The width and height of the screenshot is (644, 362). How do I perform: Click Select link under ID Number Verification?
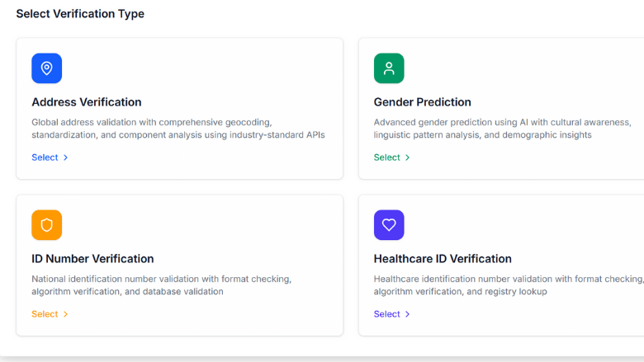click(x=45, y=314)
